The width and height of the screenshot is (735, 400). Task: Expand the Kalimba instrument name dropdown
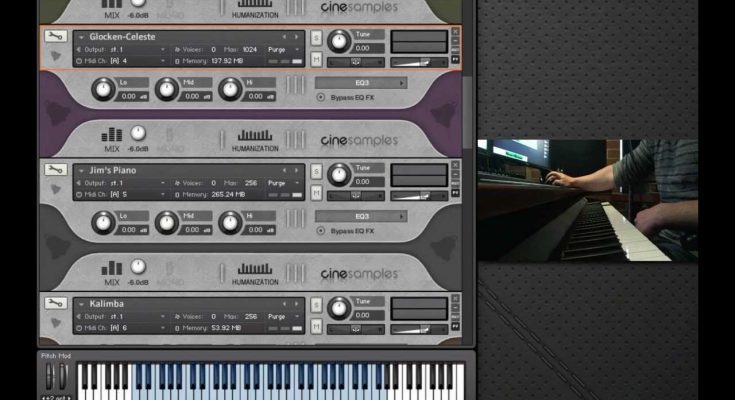point(80,304)
